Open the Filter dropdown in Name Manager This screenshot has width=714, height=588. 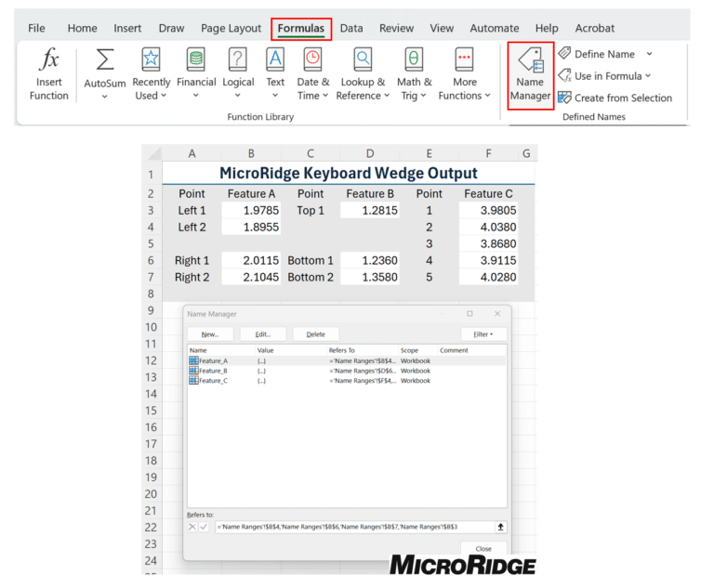click(x=483, y=334)
